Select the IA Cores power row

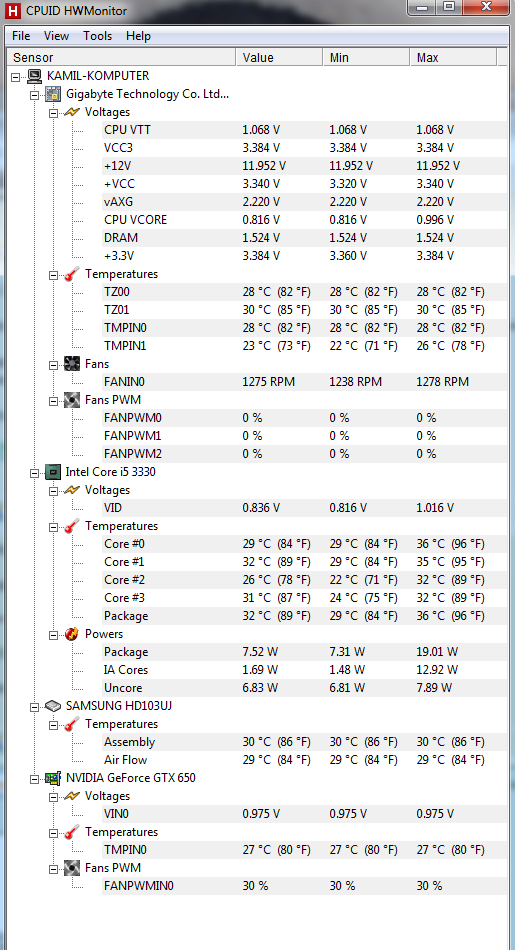tap(304, 670)
